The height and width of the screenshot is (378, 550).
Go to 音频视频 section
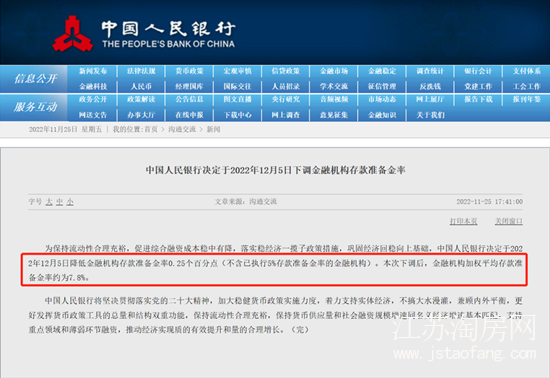(x=334, y=100)
